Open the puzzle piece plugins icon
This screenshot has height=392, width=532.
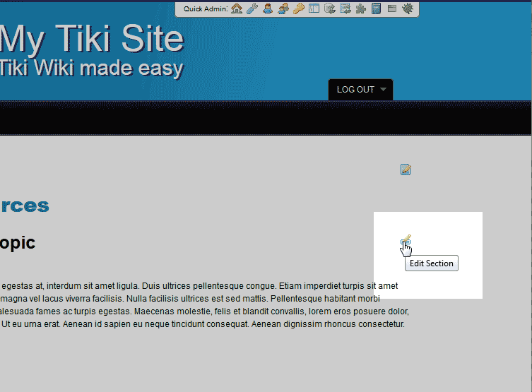(360, 8)
